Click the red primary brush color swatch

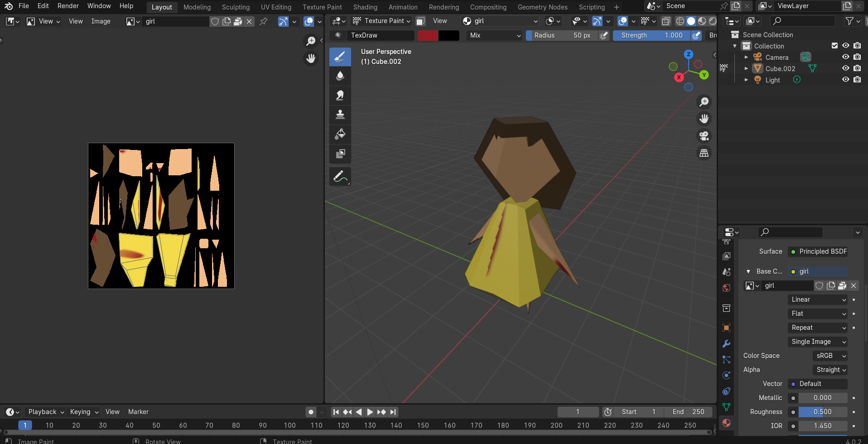click(x=428, y=35)
